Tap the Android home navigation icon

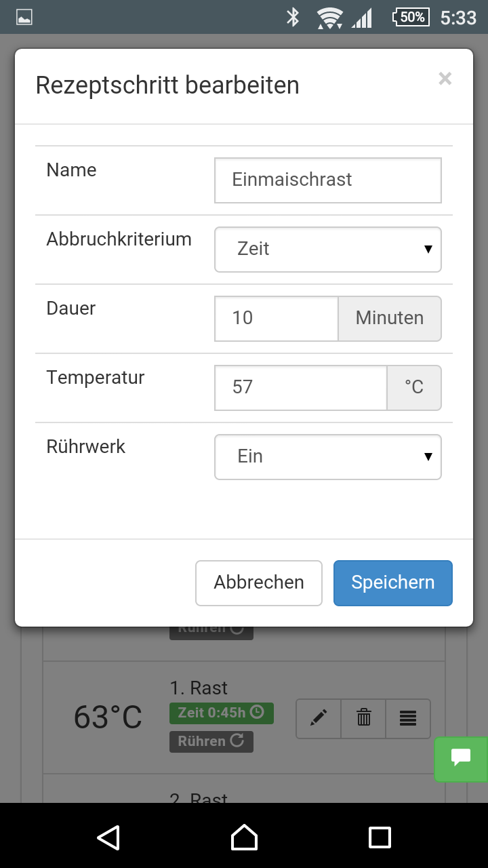point(244,837)
